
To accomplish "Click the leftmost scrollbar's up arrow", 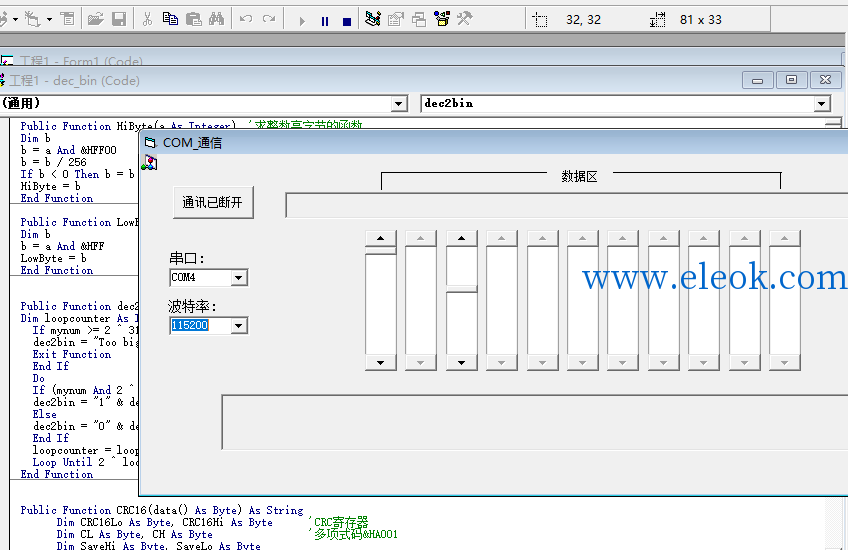I will coord(381,238).
